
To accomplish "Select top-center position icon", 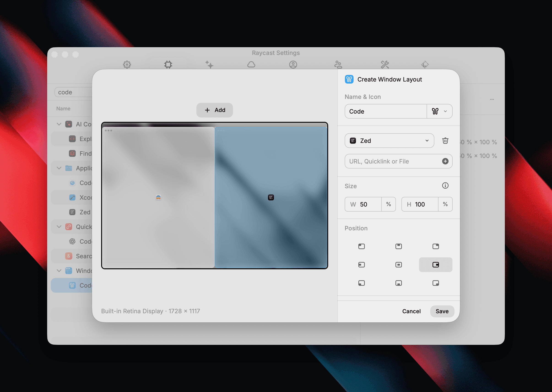I will [x=399, y=246].
